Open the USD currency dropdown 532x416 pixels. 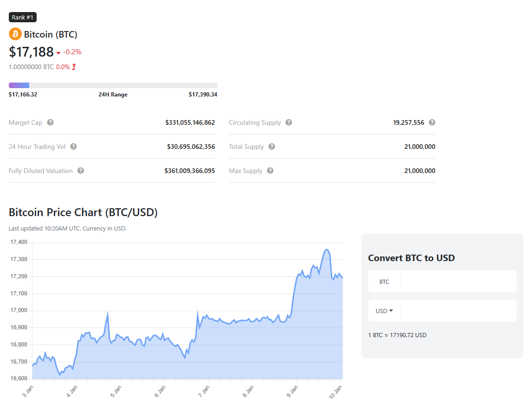tap(384, 311)
